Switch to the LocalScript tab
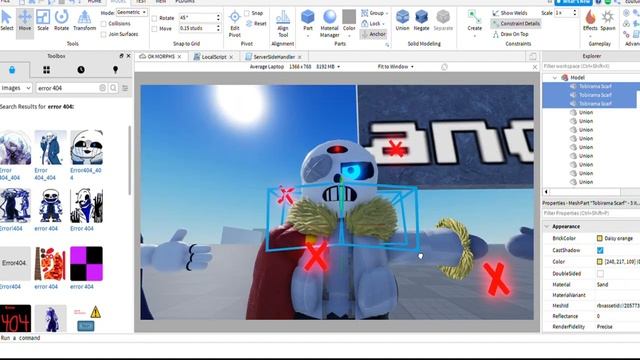This screenshot has width=640, height=360. (x=213, y=57)
